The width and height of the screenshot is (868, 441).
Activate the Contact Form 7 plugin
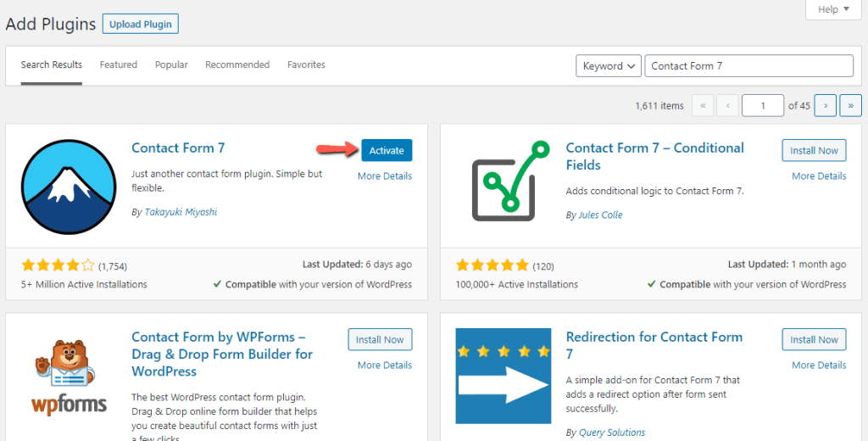387,150
